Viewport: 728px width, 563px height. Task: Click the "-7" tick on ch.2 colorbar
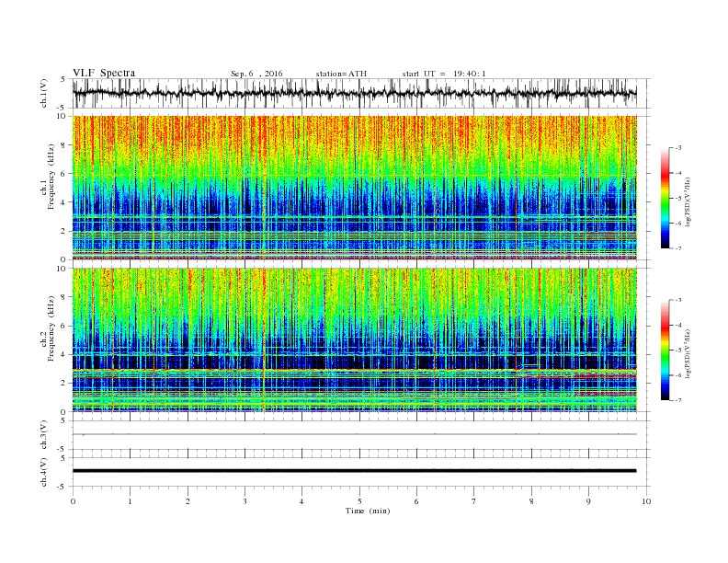[x=678, y=400]
